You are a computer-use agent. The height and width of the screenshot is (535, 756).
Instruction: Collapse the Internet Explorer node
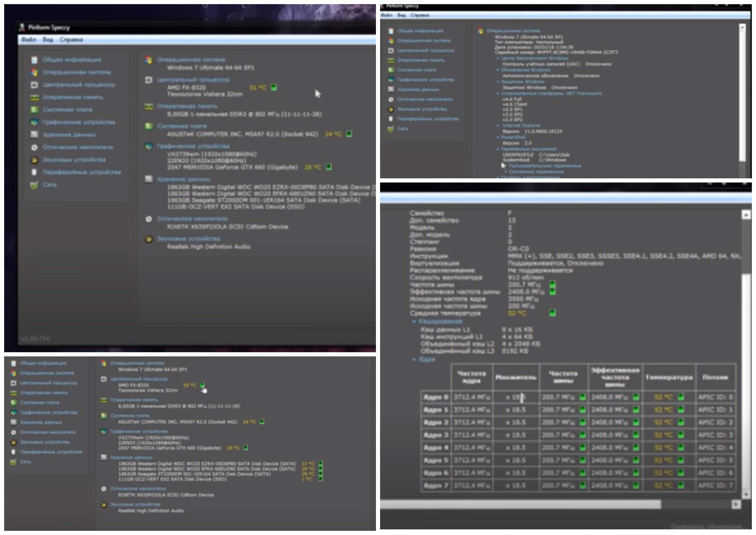pos(498,126)
